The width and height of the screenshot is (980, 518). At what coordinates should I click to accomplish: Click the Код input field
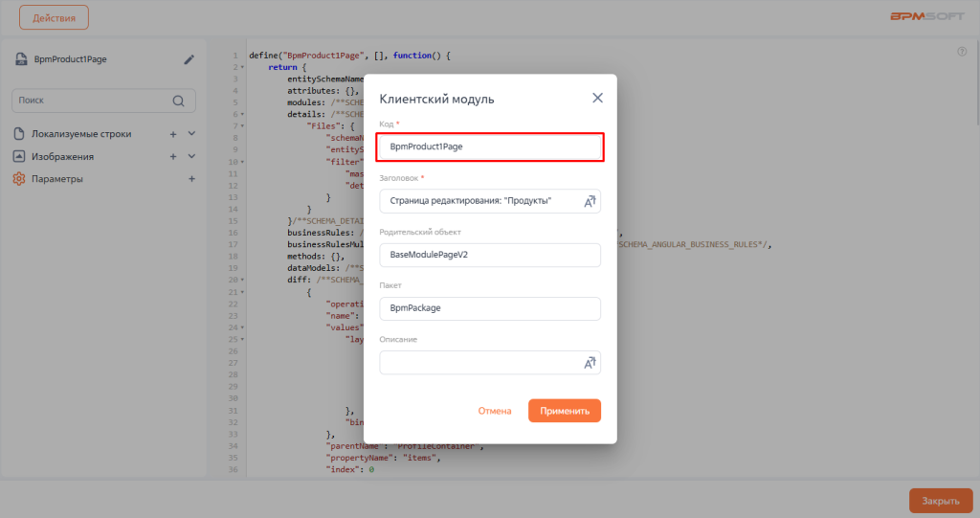tap(490, 147)
